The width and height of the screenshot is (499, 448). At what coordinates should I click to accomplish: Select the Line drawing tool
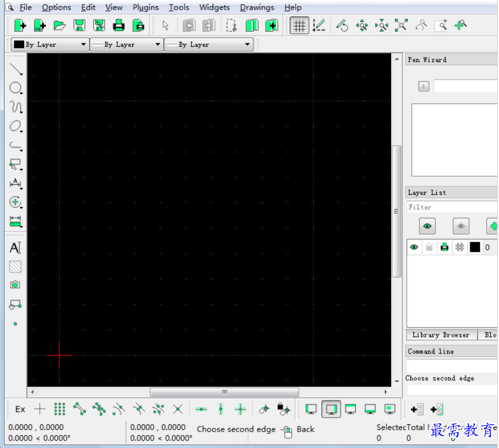[x=16, y=69]
